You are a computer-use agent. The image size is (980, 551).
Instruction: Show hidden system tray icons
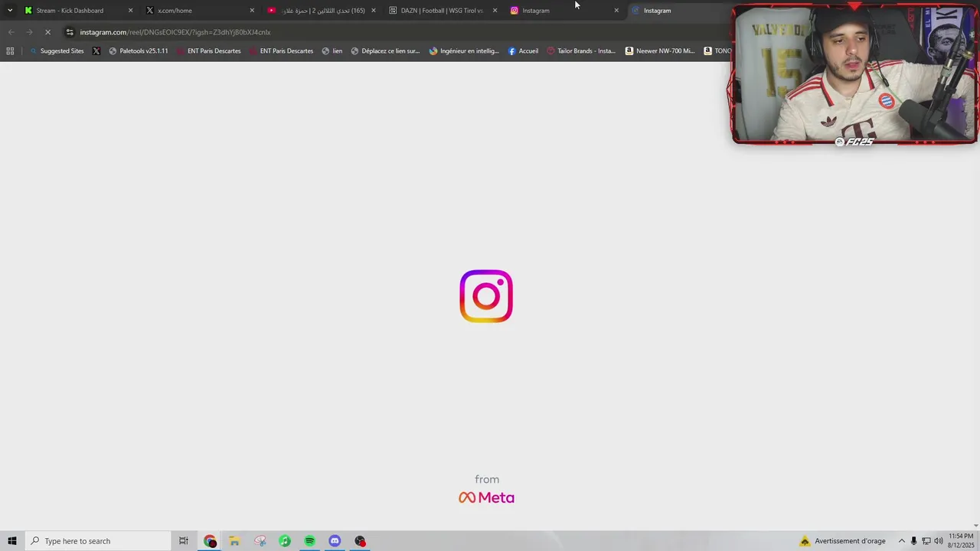point(901,541)
